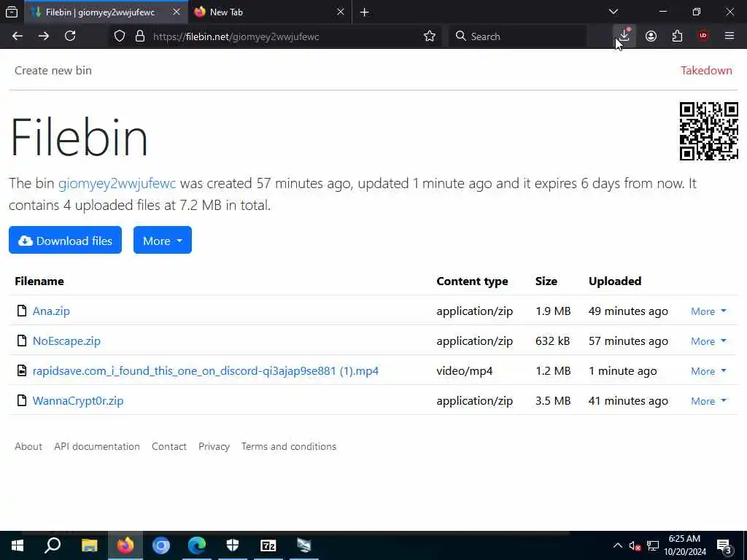
Task: Expand More menu for the mp4 row
Action: point(708,371)
